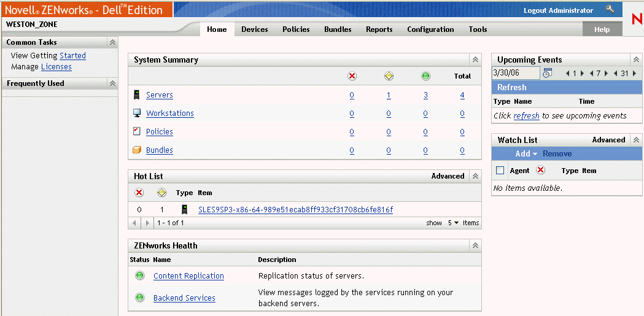Image resolution: width=644 pixels, height=316 pixels.
Task: Click the yellow warning column icon in Hot List
Action: coord(162,193)
